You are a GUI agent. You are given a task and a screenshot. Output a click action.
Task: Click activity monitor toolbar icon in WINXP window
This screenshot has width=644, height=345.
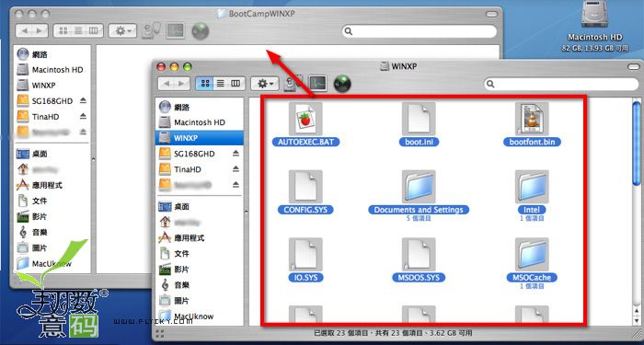tap(318, 84)
